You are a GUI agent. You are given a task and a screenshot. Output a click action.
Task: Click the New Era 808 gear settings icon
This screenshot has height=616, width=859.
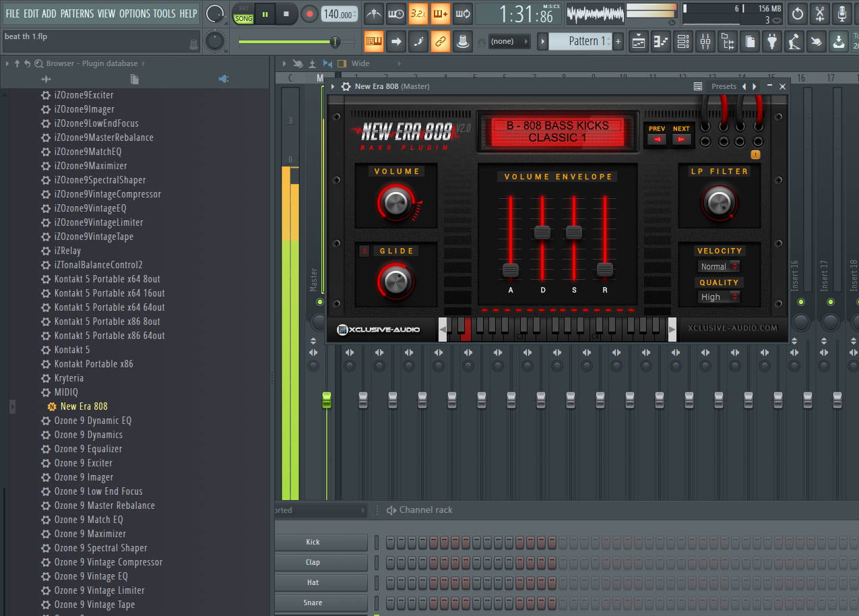click(x=346, y=86)
